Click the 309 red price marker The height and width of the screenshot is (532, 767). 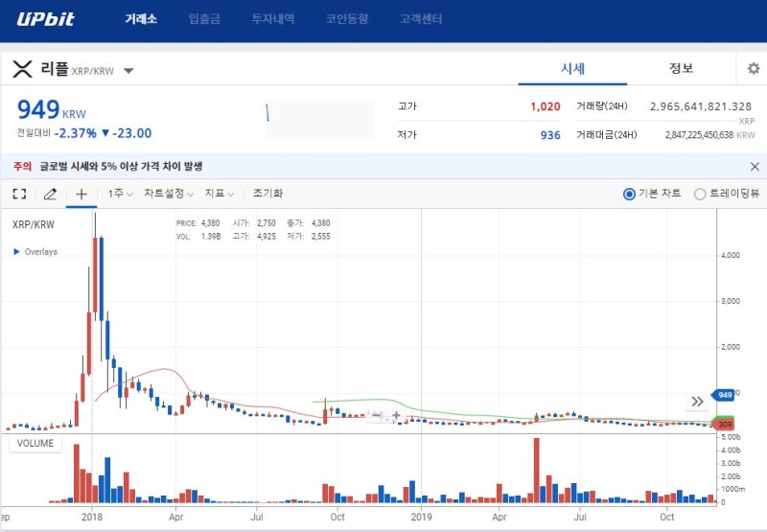click(x=723, y=425)
